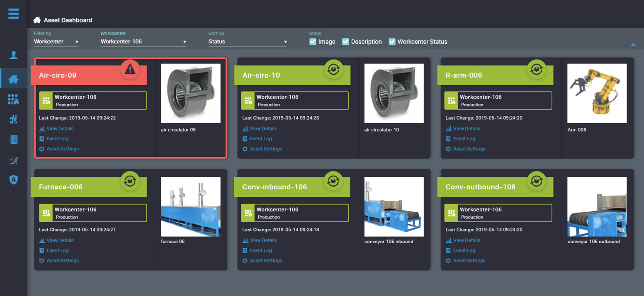
Task: Open View Details for R-arm-006
Action: point(463,129)
